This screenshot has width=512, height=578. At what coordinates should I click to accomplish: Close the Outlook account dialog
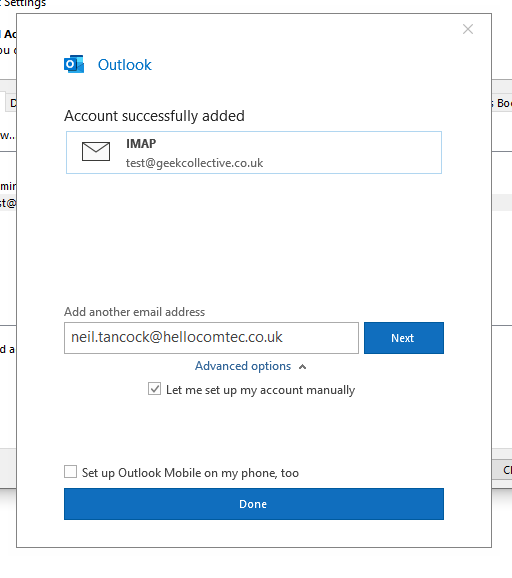click(468, 29)
